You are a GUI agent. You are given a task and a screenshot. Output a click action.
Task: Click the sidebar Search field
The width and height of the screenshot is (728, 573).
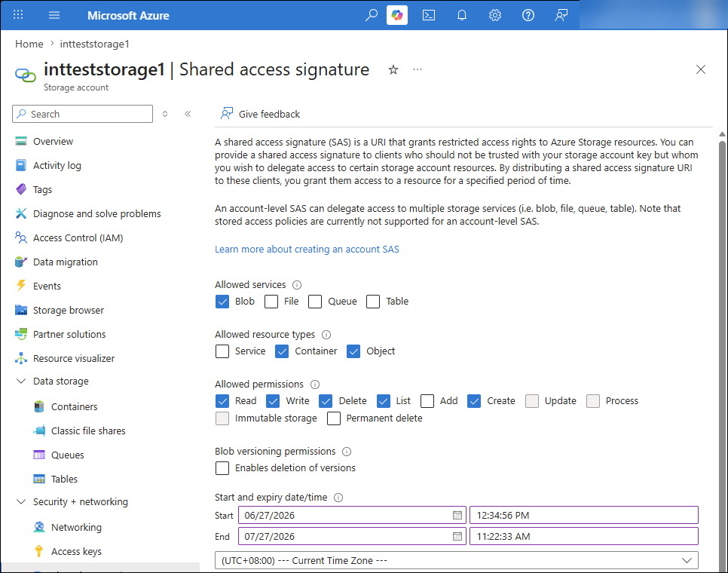point(83,114)
